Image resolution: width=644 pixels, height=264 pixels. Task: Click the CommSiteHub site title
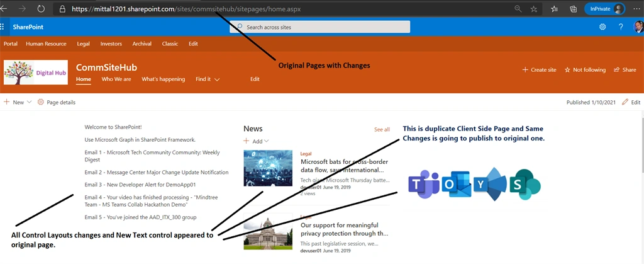[106, 68]
